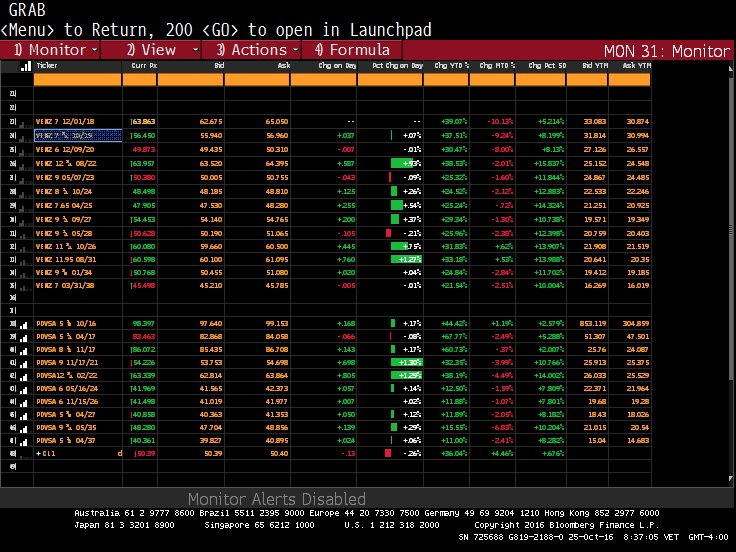Click chart icon for PDVSA 8 11/17 row
The image size is (736, 552).
tap(23, 351)
